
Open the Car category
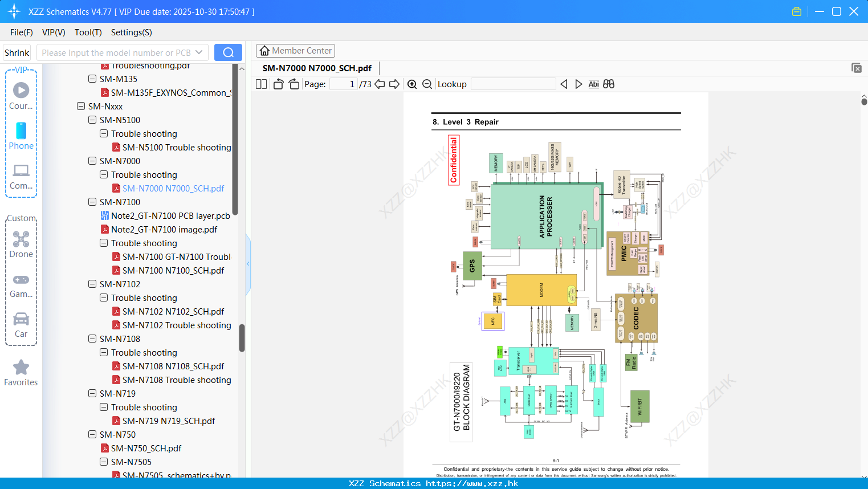click(x=21, y=325)
